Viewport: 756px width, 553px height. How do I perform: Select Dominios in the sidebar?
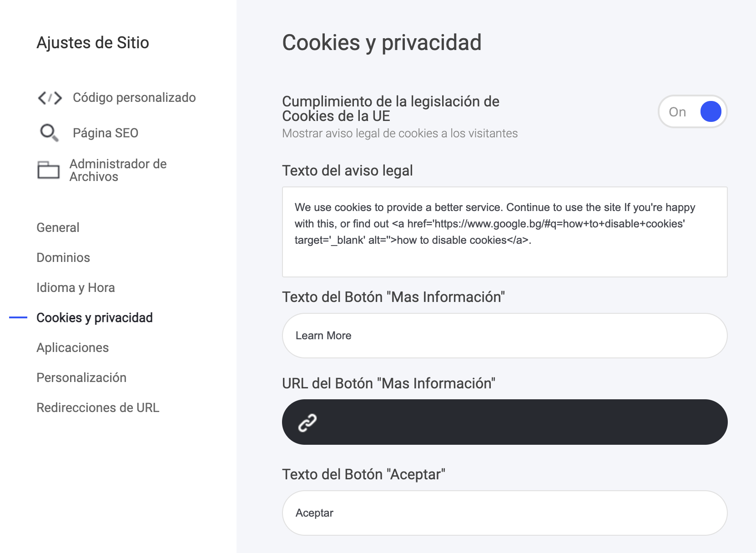pyautogui.click(x=63, y=257)
